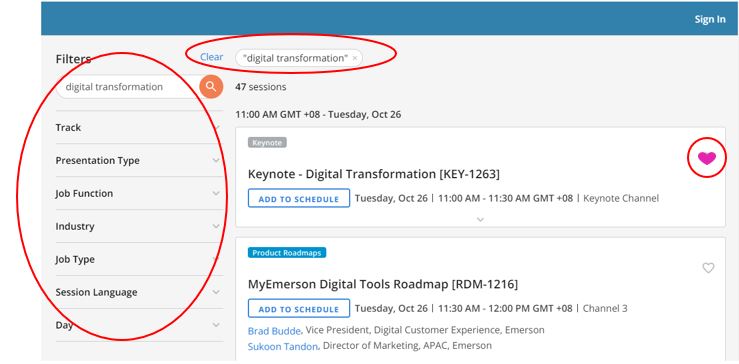This screenshot has height=364, width=739.
Task: Expand the Track filter section
Action: pyautogui.click(x=139, y=127)
